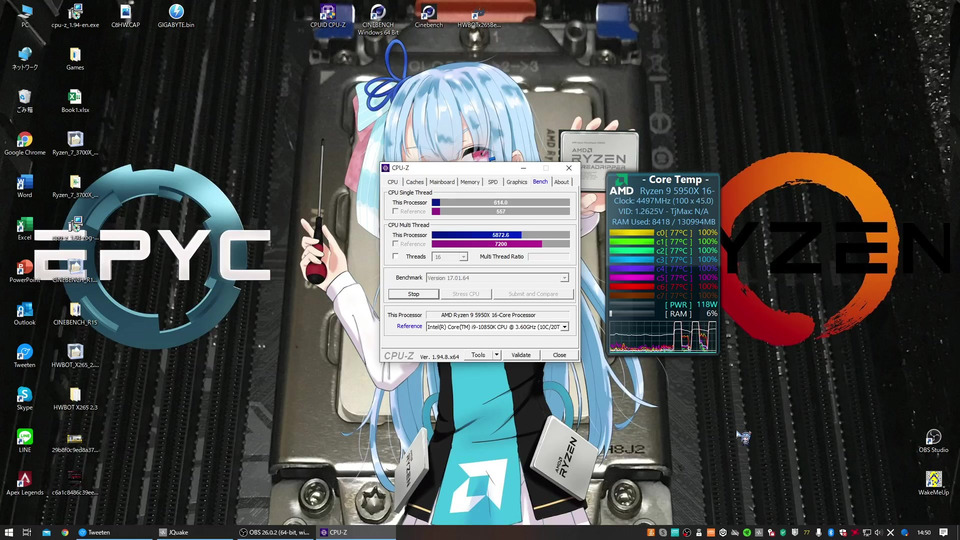This screenshot has width=960, height=540.
Task: Click the multi thread Reference 7200 bar
Action: (x=501, y=244)
